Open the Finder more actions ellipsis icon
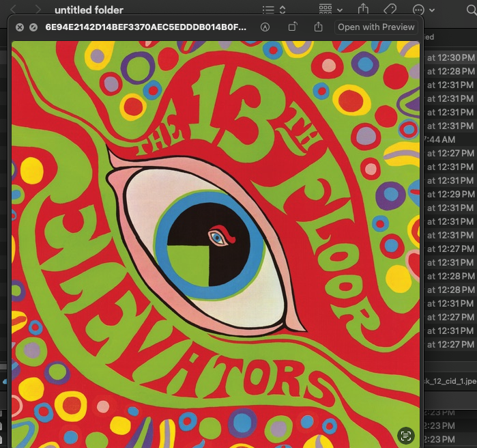Image resolution: width=477 pixels, height=448 pixels. pyautogui.click(x=418, y=10)
